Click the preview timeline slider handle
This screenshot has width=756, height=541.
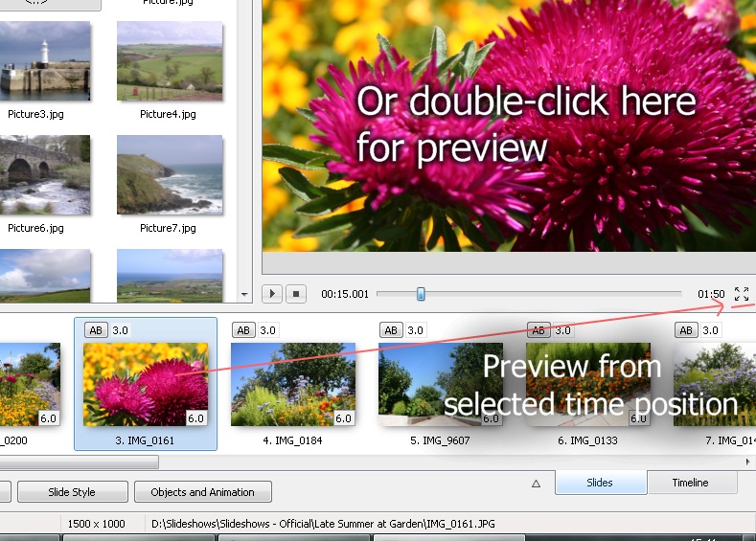pos(421,293)
